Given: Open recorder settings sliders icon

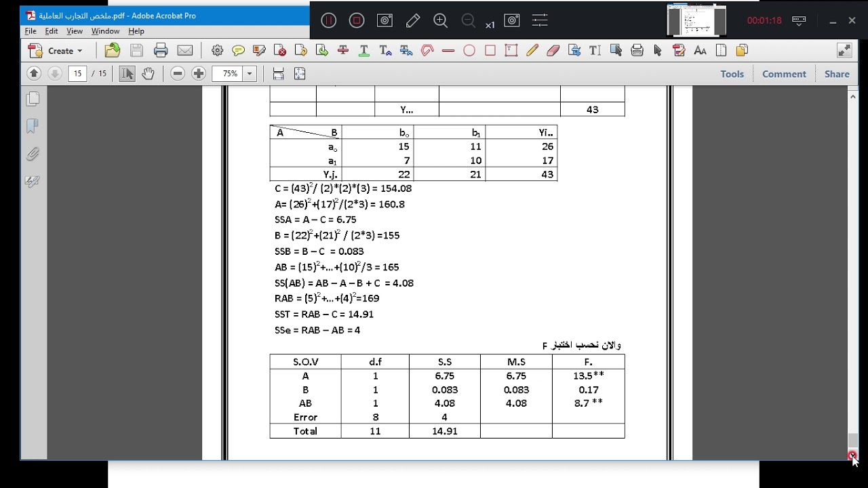Looking at the screenshot, I should pos(540,20).
